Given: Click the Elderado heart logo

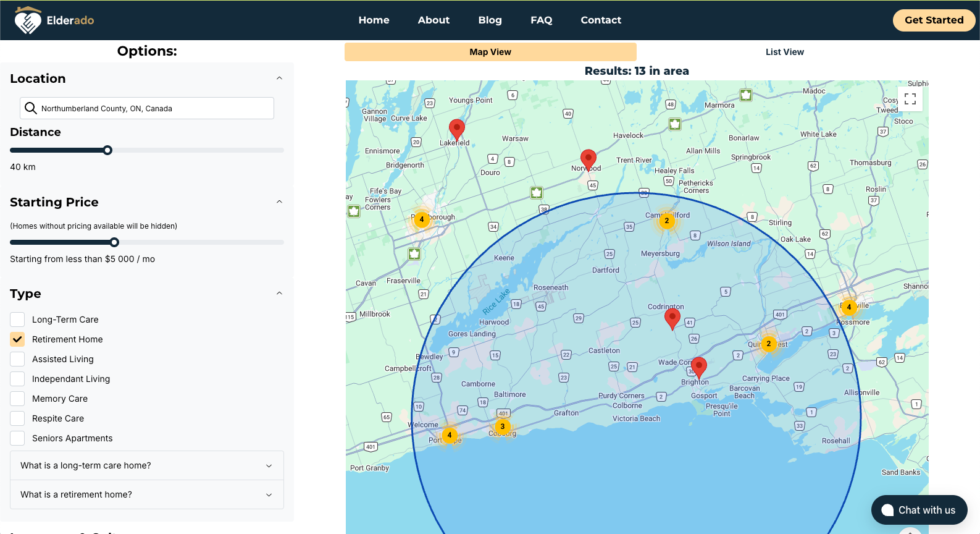Looking at the screenshot, I should pos(28,20).
